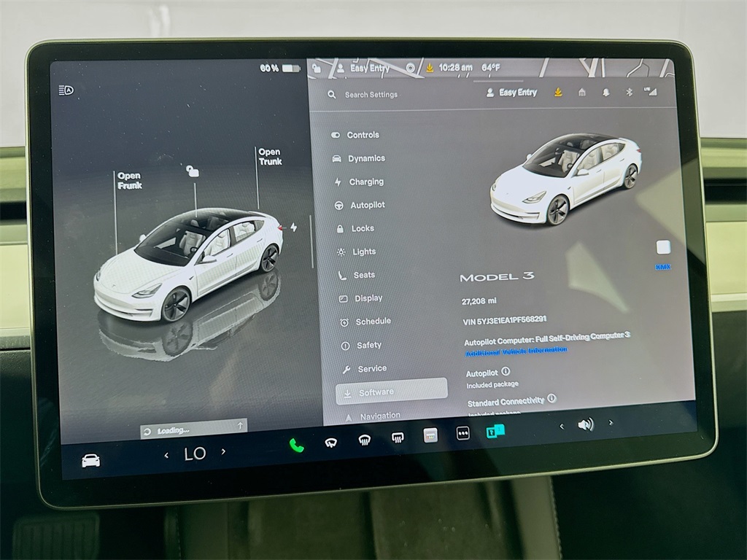Decrease cabin temperature with left chevron
The image size is (747, 560).
166,456
